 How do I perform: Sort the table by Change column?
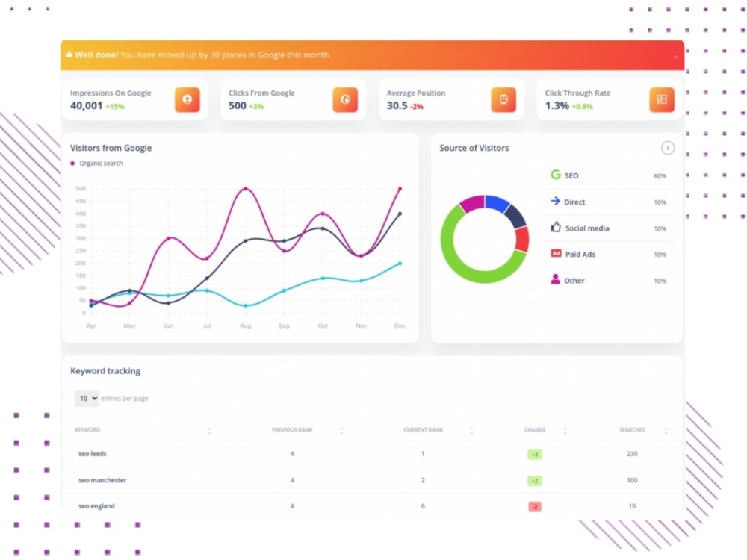[x=565, y=431]
